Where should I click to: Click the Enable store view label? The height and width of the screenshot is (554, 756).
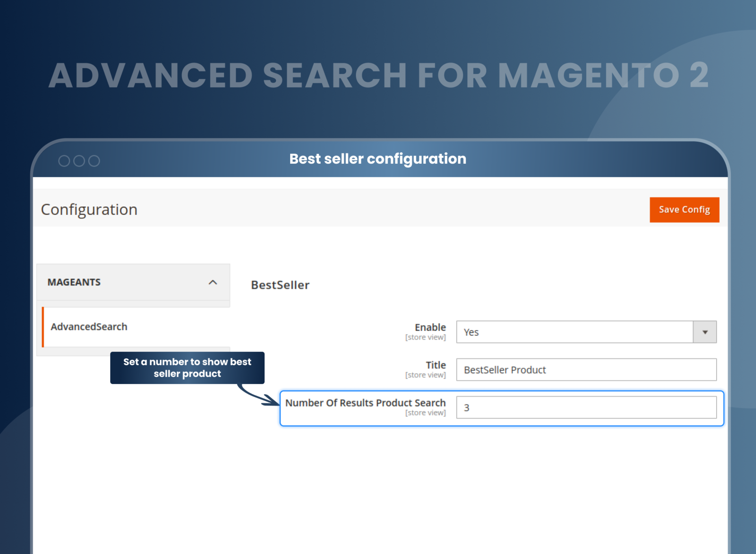[426, 337]
